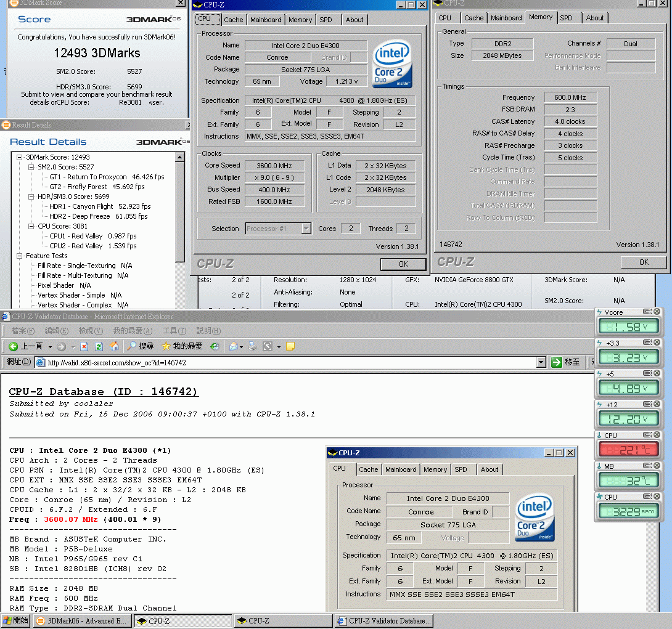Switch to CPU tab in CPU-Z Memory window
The width and height of the screenshot is (672, 629).
(x=445, y=18)
